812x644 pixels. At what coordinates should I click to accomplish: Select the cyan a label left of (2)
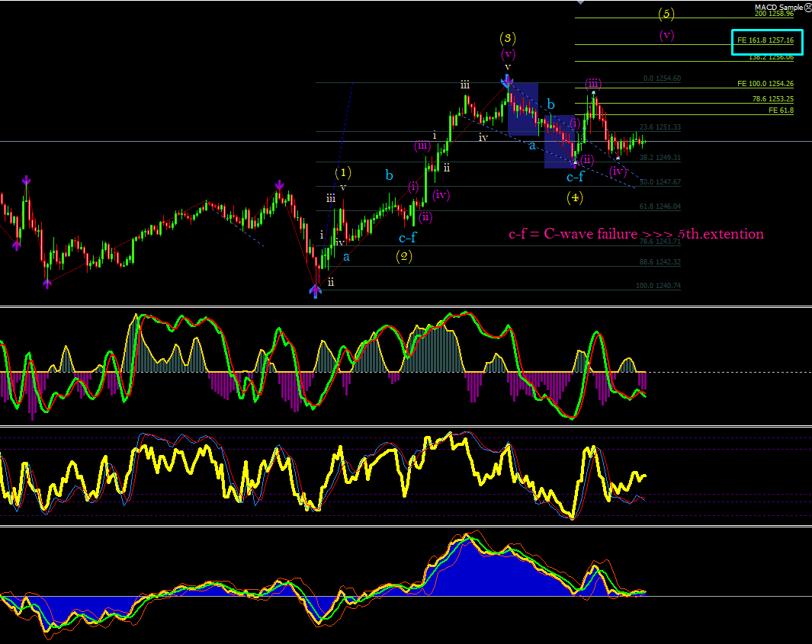(x=346, y=257)
